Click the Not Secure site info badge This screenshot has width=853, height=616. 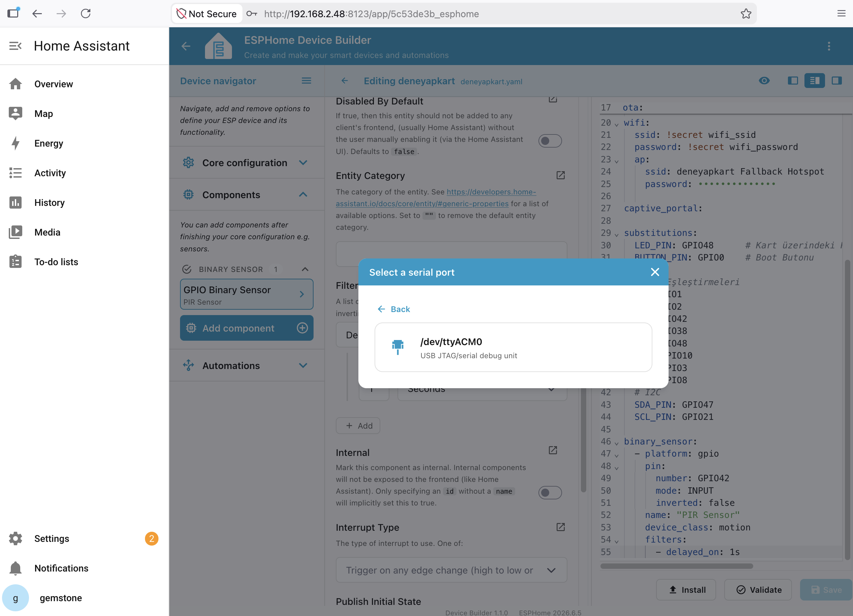click(x=207, y=14)
